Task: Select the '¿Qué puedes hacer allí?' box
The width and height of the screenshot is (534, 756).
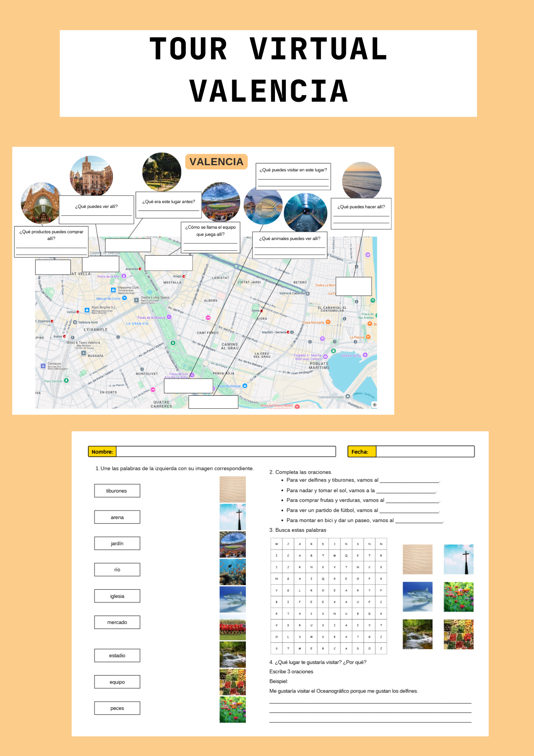Action: [x=361, y=214]
